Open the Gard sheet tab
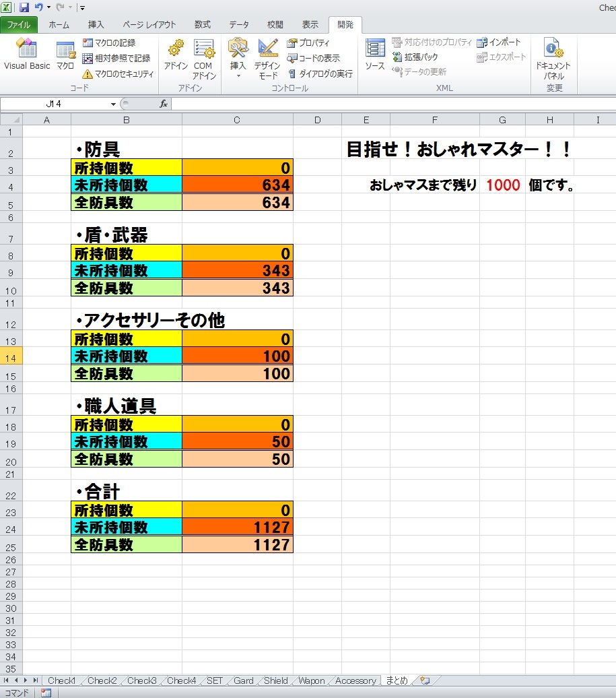This screenshot has width=616, height=698. (243, 680)
